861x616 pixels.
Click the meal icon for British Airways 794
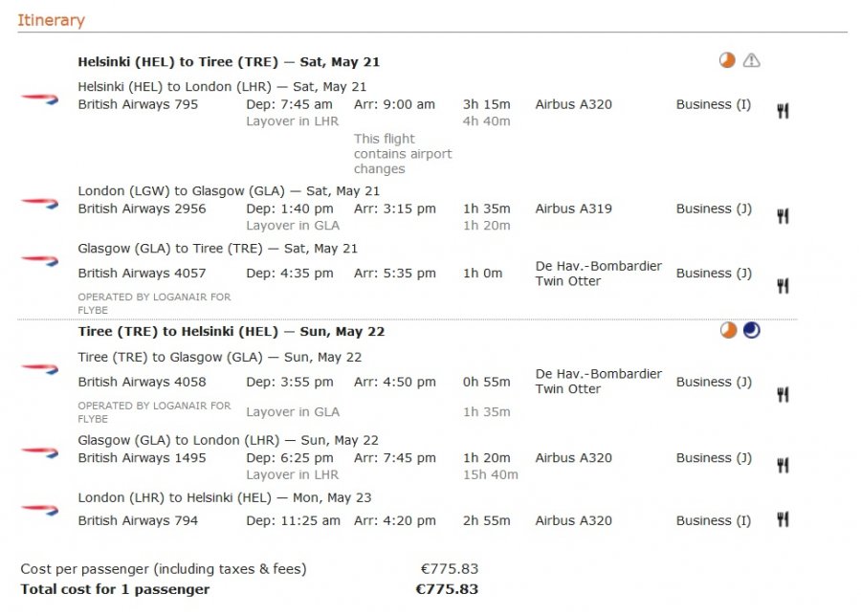click(x=783, y=519)
